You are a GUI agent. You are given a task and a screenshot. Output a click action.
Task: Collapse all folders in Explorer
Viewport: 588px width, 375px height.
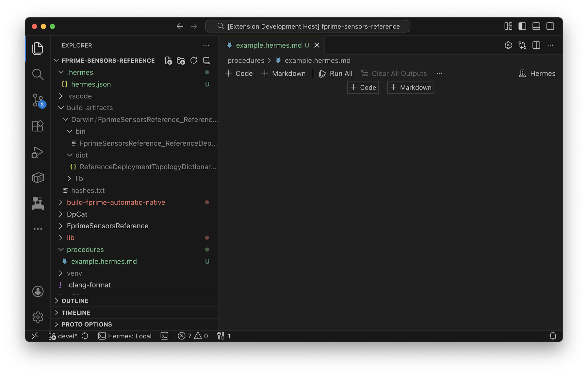tap(206, 61)
